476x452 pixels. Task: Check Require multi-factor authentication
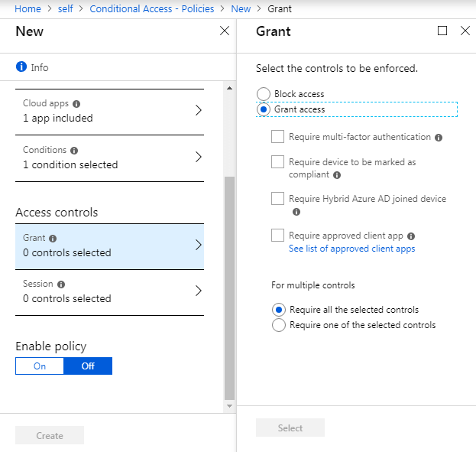(278, 137)
